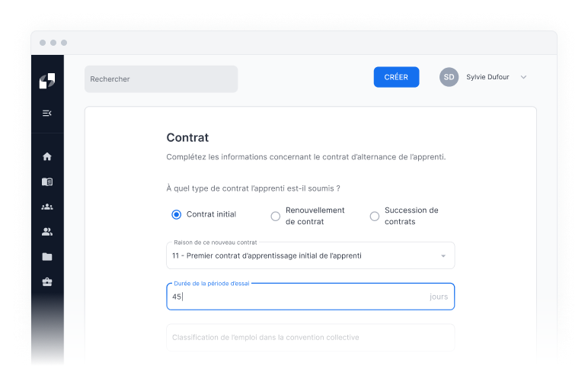The image size is (588, 366).
Task: Open the folder icon in sidebar
Action: click(x=47, y=257)
